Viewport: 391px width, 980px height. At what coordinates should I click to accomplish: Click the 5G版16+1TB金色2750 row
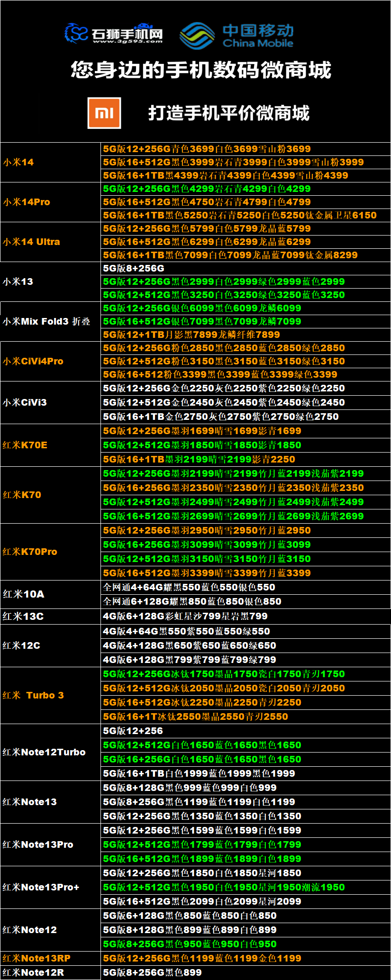click(x=246, y=417)
